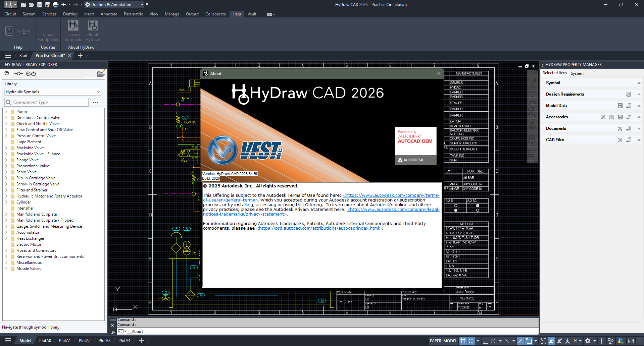The width and height of the screenshot is (644, 346).
Task: Select the License Information icon
Action: 73,31
